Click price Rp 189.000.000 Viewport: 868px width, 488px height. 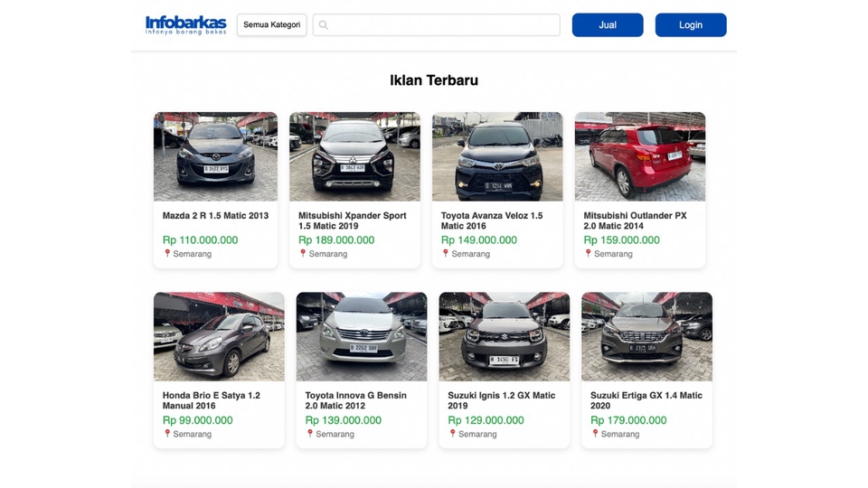[x=336, y=240]
